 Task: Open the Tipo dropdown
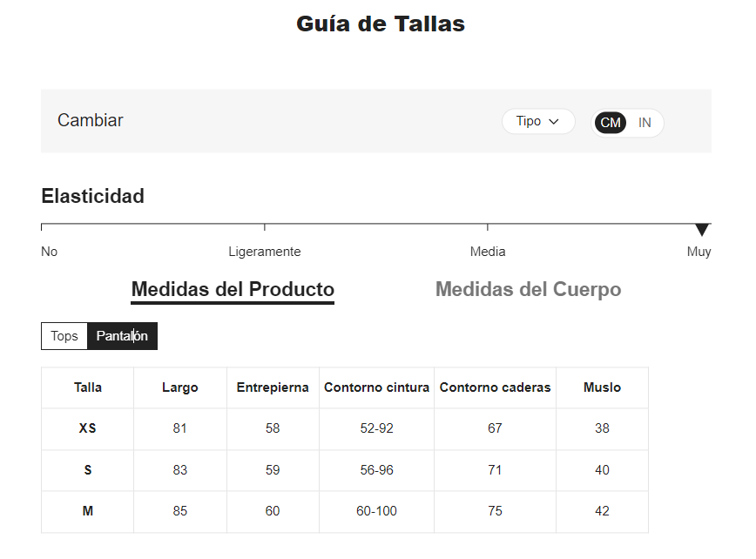click(537, 122)
